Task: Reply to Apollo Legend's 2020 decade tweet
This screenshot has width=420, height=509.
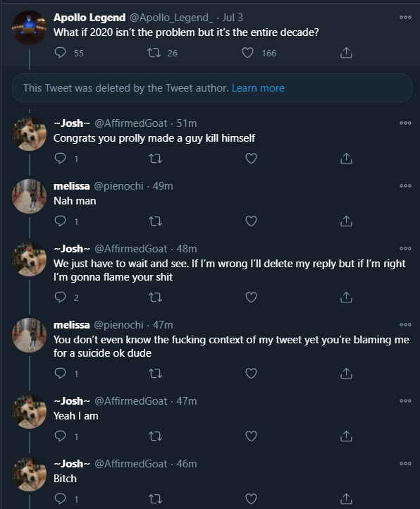Action: click(x=61, y=53)
